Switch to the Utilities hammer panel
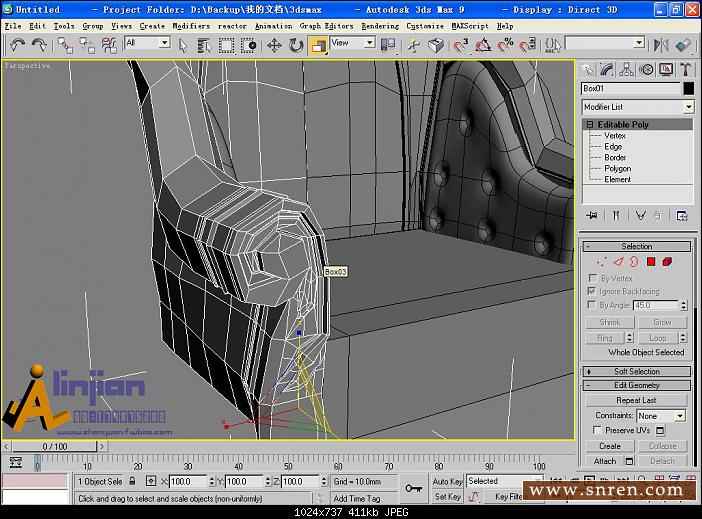This screenshot has width=702, height=519. click(x=685, y=70)
